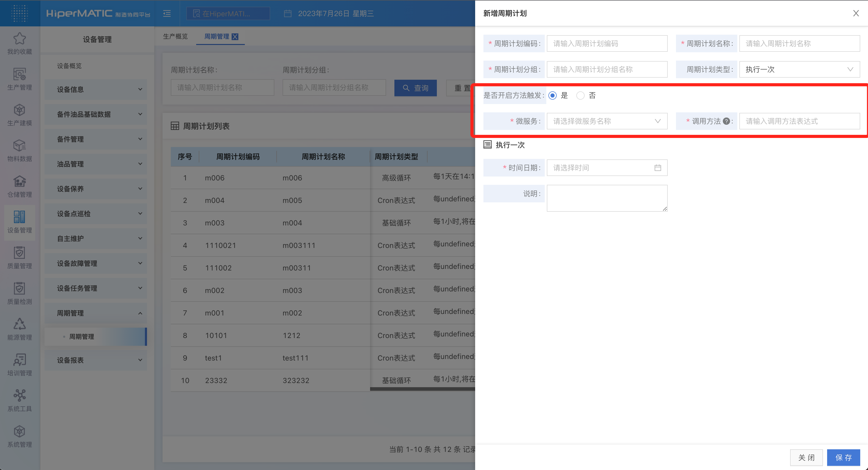
Task: Open 培训管理 sidebar icon
Action: 20,360
